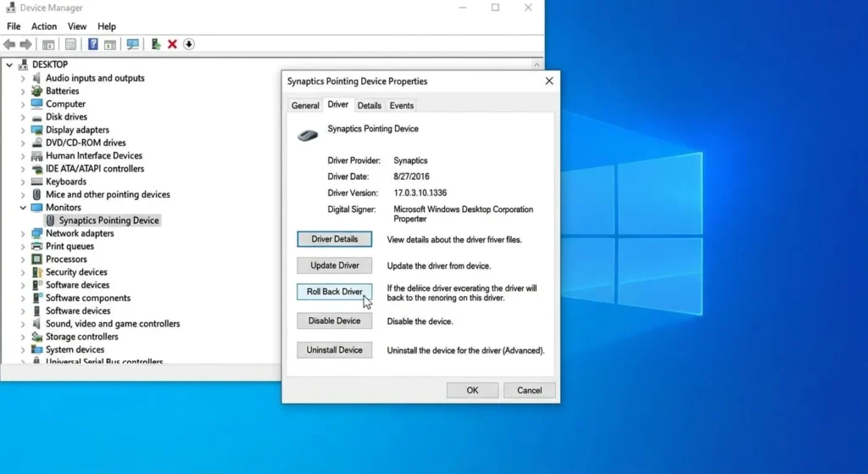Viewport: 868px width, 474px height.
Task: Click the Forward arrow in the toolbar
Action: [x=25, y=44]
